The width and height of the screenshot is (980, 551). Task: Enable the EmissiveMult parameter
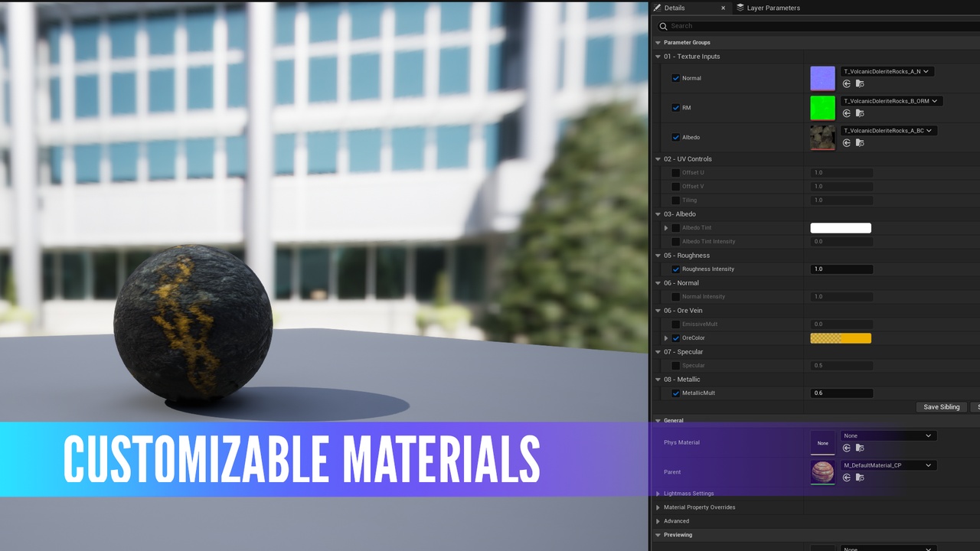click(x=676, y=324)
